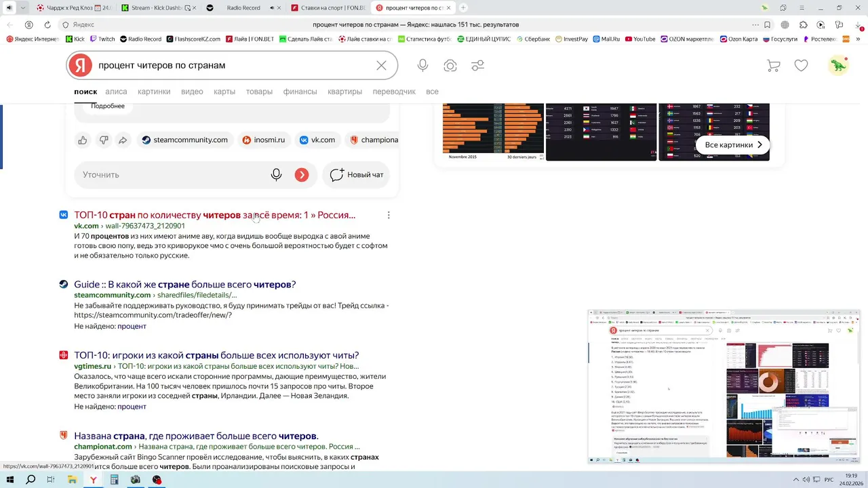Click the microphone in the Уточнить field
Image resolution: width=868 pixels, height=488 pixels.
(x=276, y=175)
